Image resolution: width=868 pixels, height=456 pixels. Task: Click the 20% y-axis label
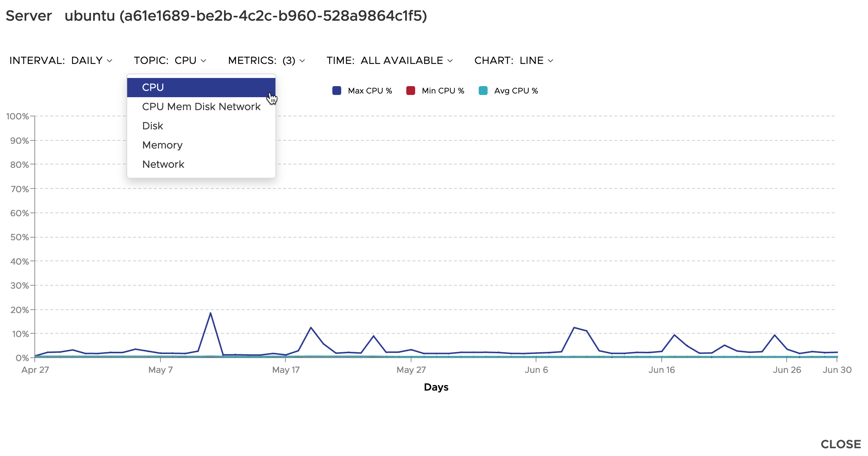pos(20,310)
